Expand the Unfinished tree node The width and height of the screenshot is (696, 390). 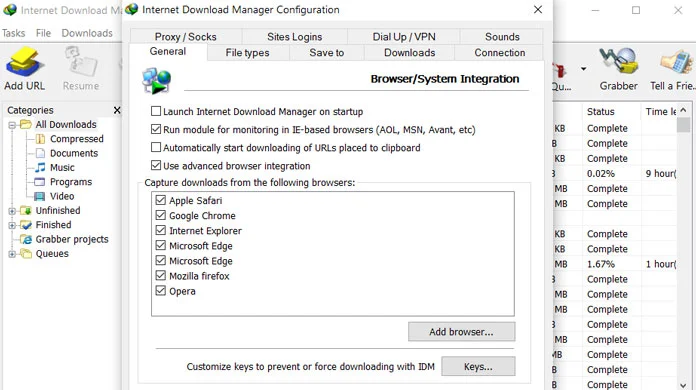(12, 211)
